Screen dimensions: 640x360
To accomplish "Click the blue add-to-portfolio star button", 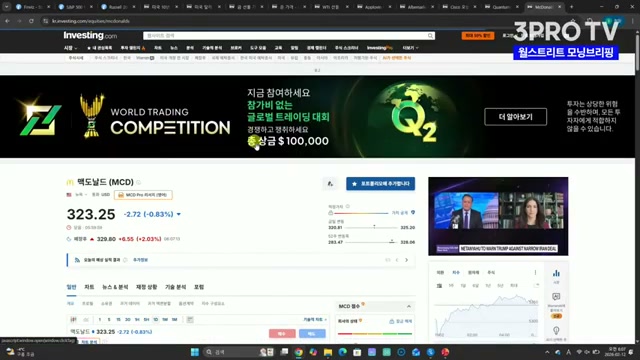I will point(380,184).
